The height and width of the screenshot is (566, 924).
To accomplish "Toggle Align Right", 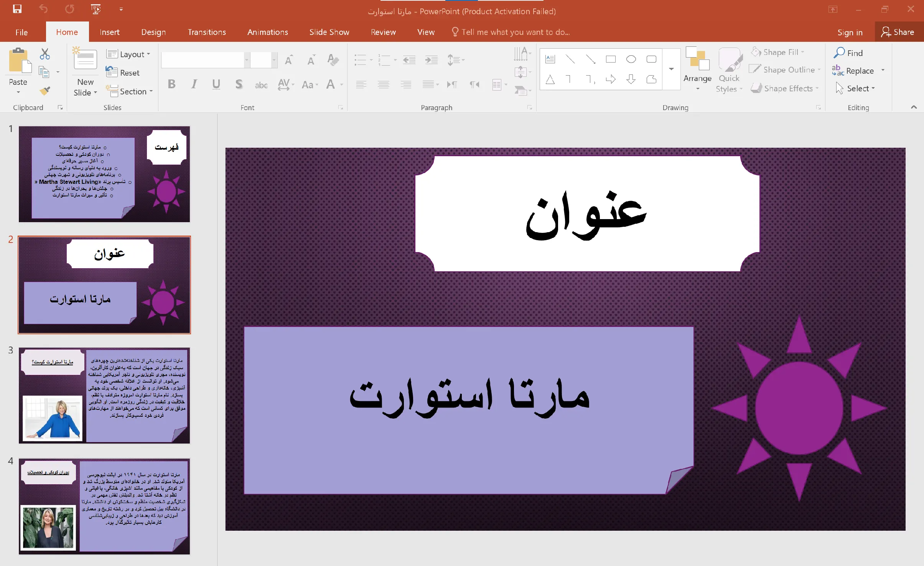I will coord(406,84).
